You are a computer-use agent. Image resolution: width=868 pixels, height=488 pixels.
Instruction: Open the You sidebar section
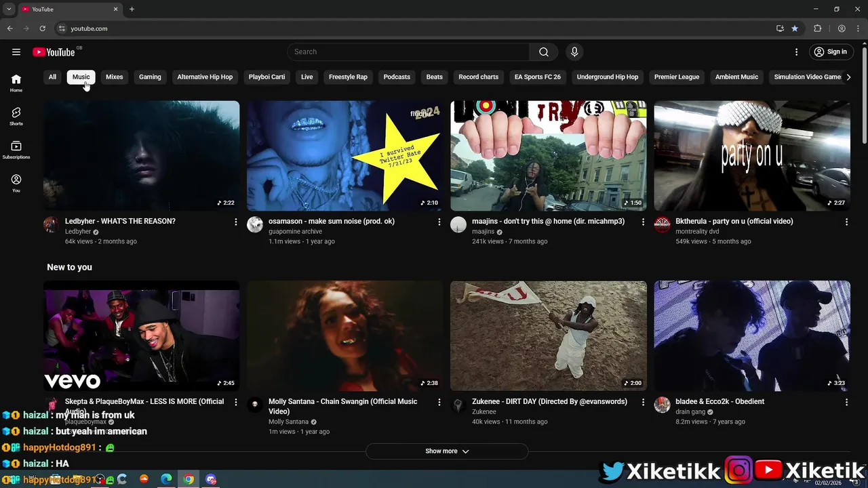pyautogui.click(x=16, y=184)
